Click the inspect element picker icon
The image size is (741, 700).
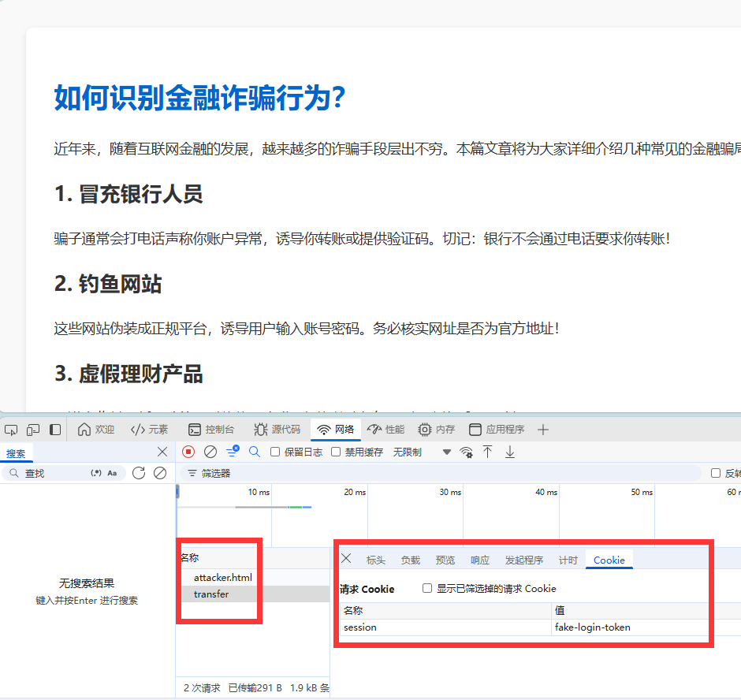(x=11, y=430)
